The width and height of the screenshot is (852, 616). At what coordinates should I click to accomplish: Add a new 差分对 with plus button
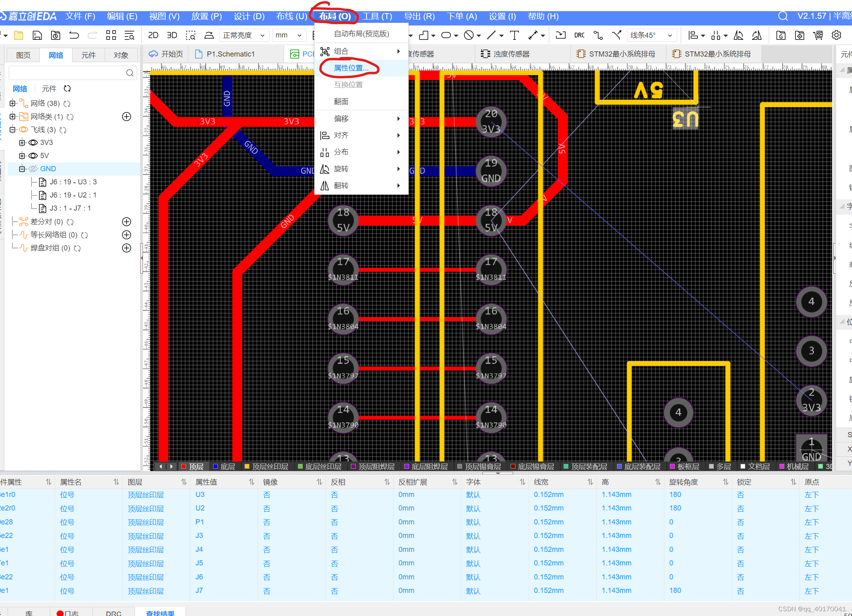click(126, 222)
